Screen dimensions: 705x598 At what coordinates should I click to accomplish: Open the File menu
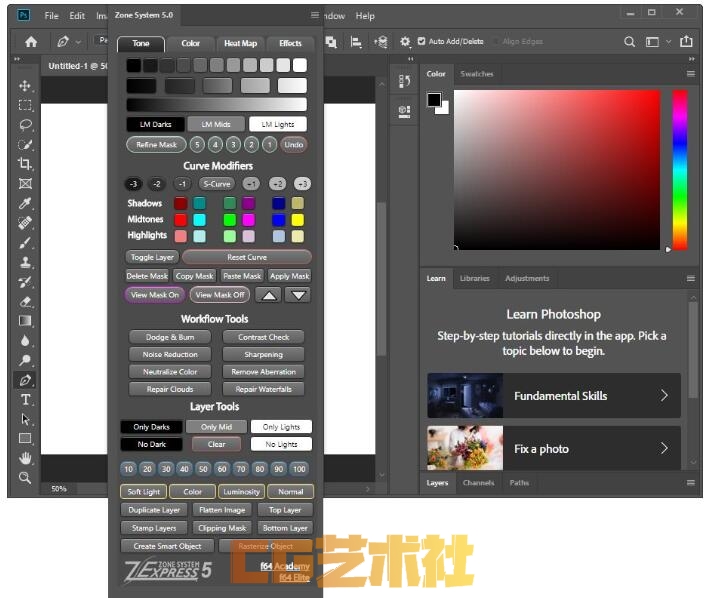coord(52,16)
